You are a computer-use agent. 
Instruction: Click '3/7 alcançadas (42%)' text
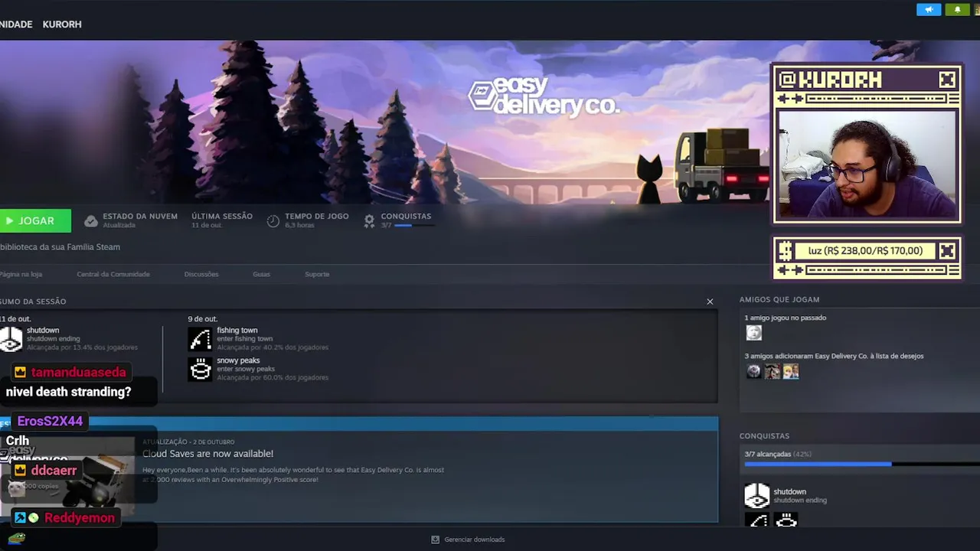778,454
